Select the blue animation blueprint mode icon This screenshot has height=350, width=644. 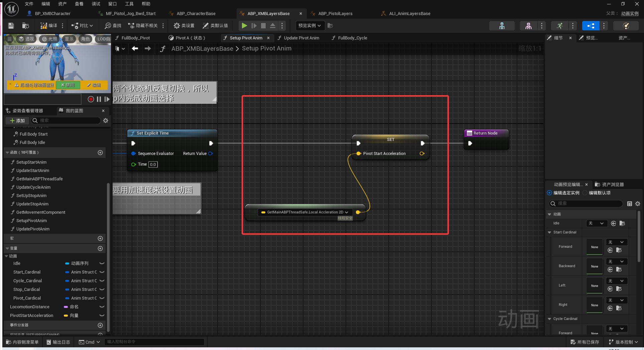(591, 26)
